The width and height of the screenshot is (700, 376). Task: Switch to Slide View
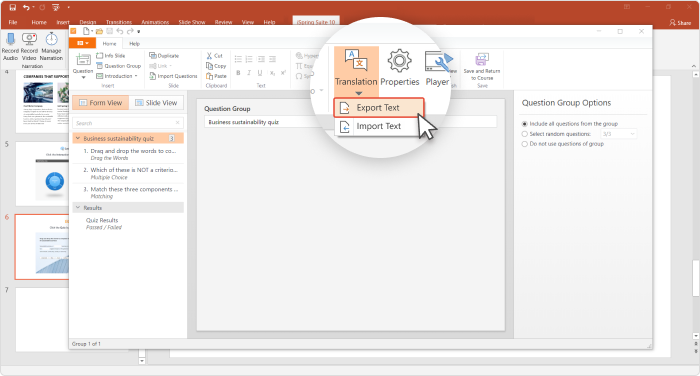coord(156,103)
